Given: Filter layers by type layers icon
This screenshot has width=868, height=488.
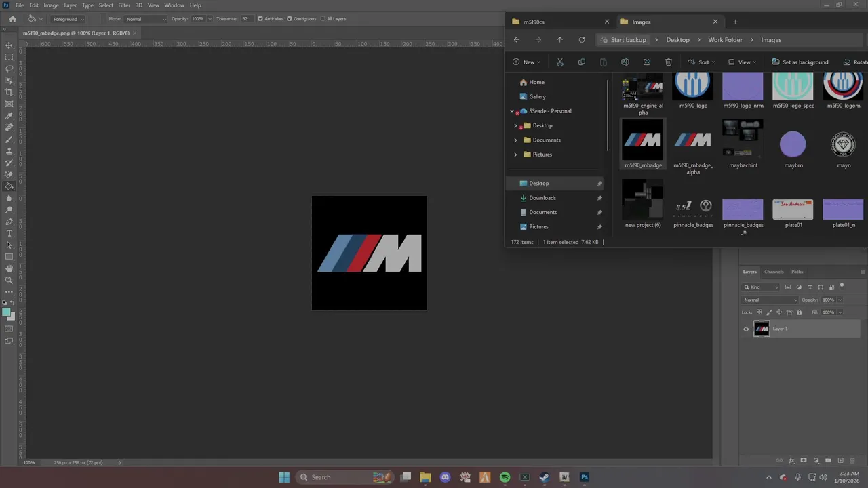Looking at the screenshot, I should pos(810,287).
